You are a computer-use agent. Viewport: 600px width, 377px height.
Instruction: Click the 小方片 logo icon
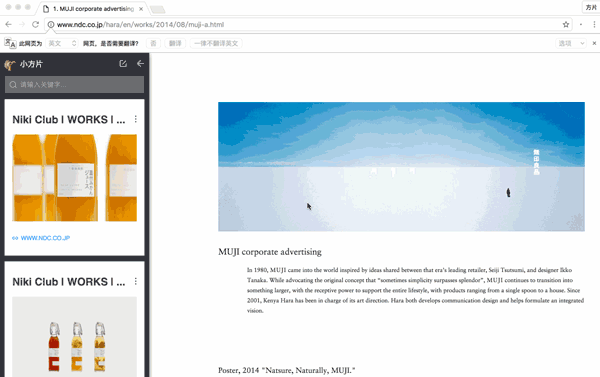pos(10,65)
